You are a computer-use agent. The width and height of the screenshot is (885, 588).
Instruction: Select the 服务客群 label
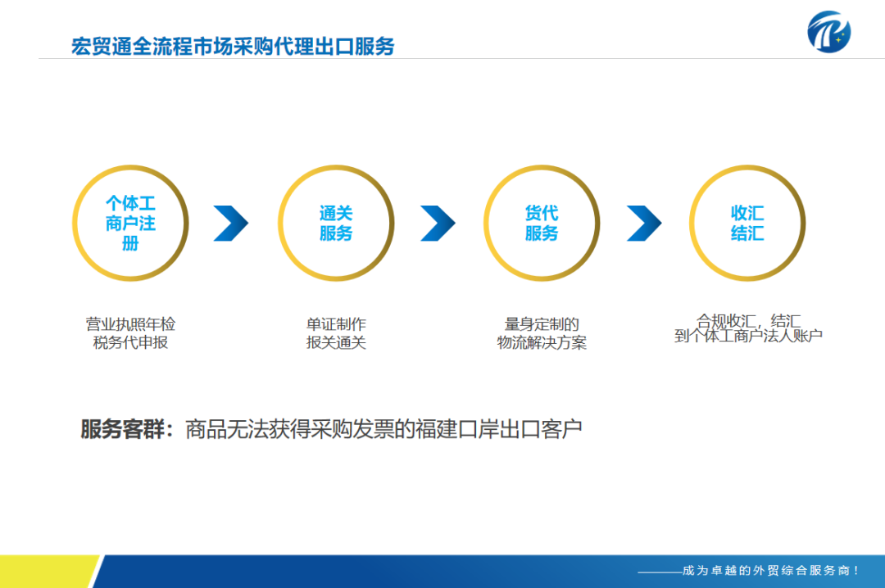point(121,427)
